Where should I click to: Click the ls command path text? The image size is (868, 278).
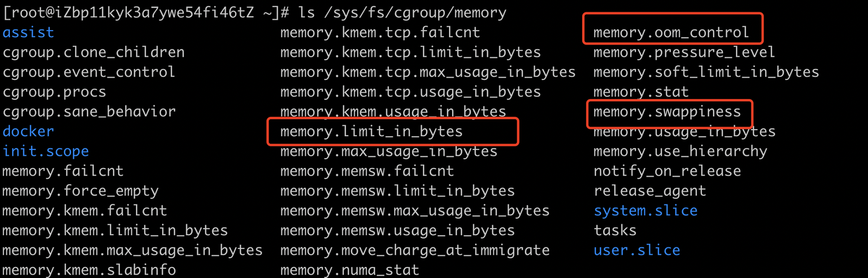coord(415,13)
